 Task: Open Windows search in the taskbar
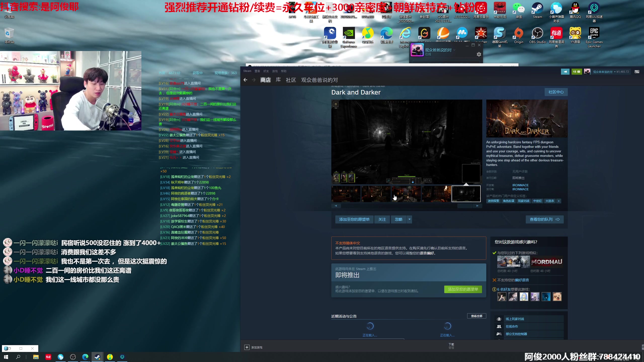tap(18, 357)
